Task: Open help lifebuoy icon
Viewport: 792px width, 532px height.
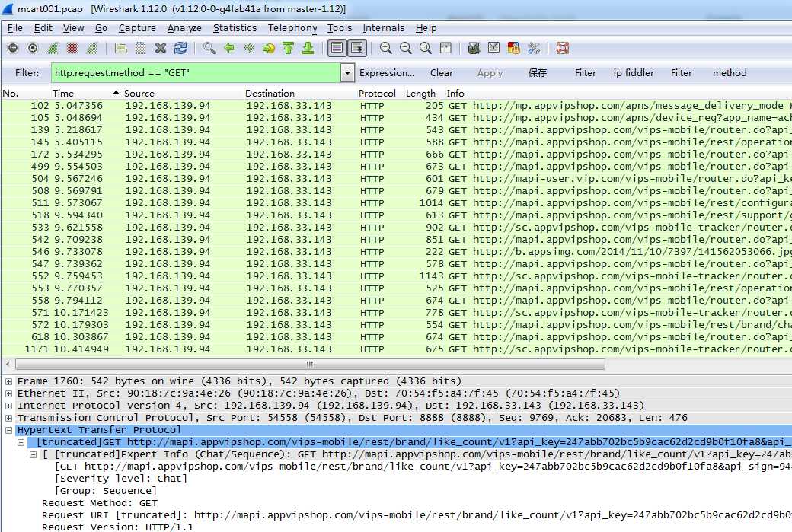Action: (562, 48)
